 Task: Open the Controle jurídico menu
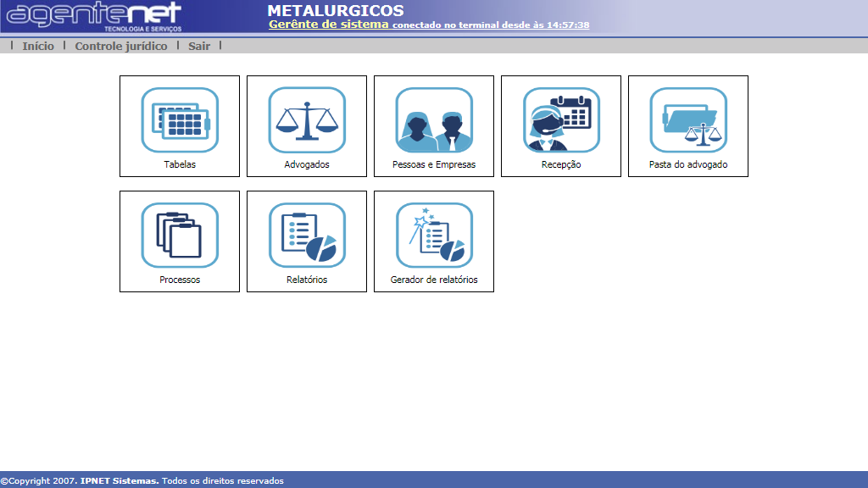121,46
